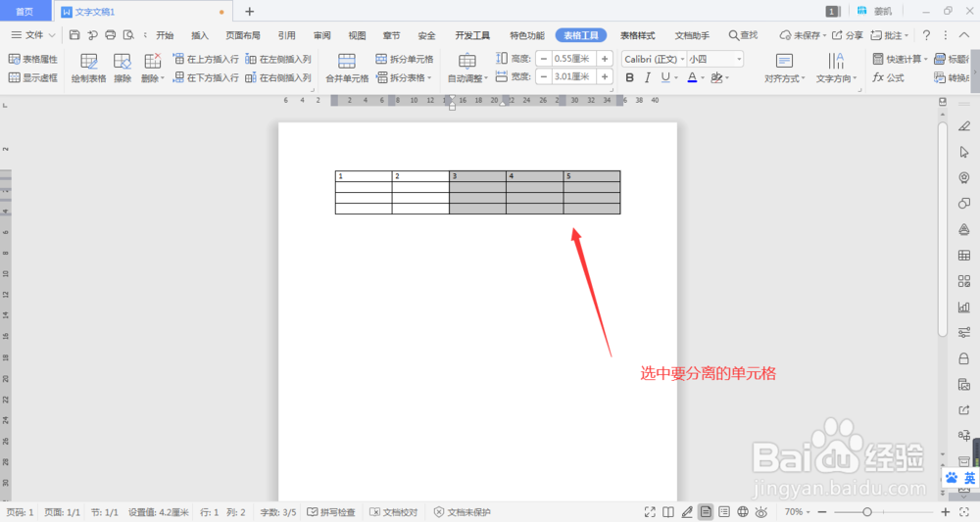Click 在下方插入行 insert row below
Image resolution: width=980 pixels, height=522 pixels.
point(206,77)
